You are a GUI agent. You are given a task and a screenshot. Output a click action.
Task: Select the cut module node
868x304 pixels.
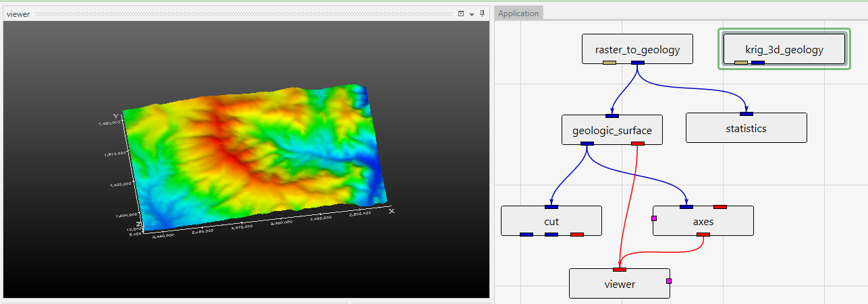[551, 222]
